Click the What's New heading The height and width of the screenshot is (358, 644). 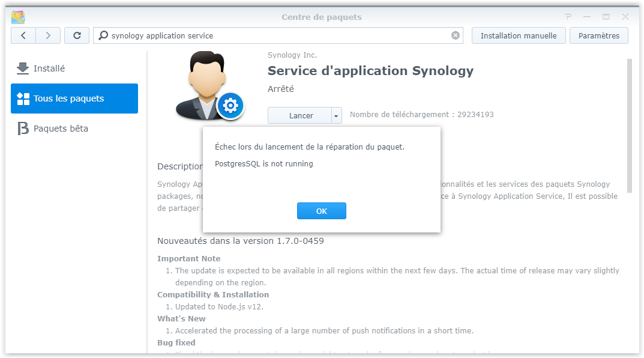pyautogui.click(x=181, y=318)
